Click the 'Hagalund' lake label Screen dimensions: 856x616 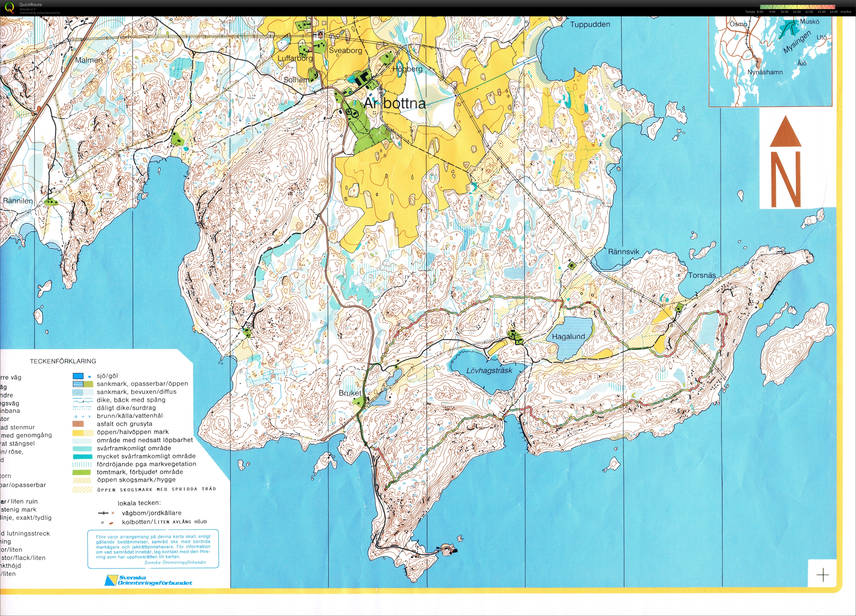pyautogui.click(x=569, y=337)
